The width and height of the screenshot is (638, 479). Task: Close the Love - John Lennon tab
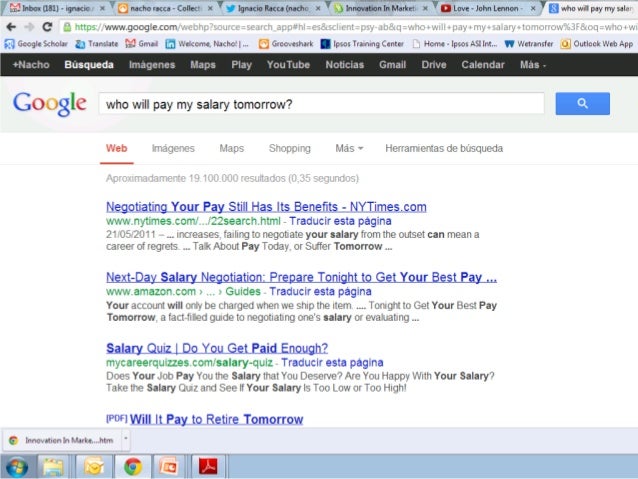click(533, 8)
